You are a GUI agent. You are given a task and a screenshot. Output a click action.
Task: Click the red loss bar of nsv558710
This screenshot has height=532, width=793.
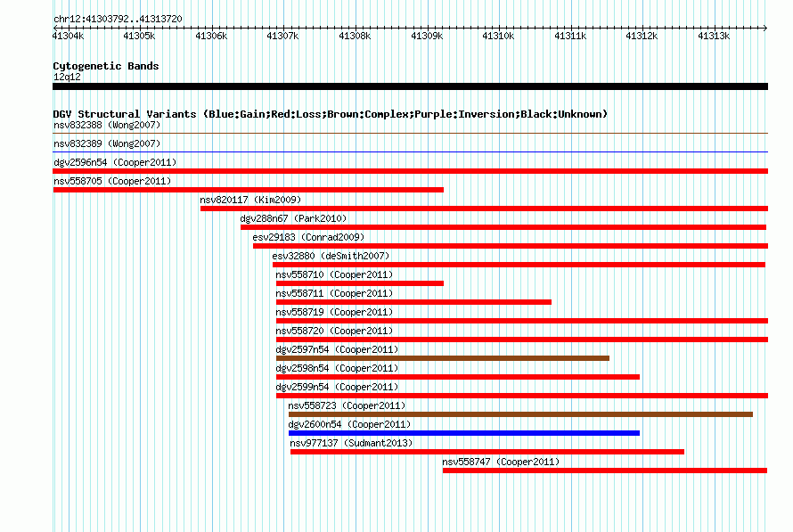tap(360, 283)
